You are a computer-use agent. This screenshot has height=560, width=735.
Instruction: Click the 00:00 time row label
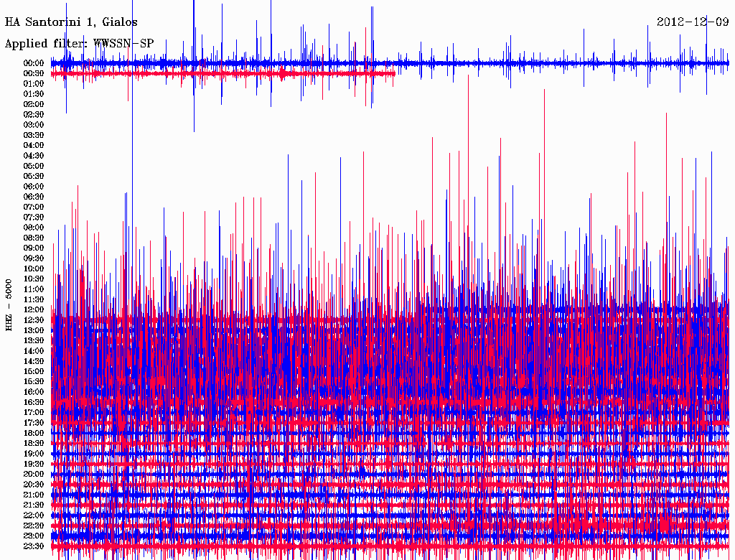point(34,63)
